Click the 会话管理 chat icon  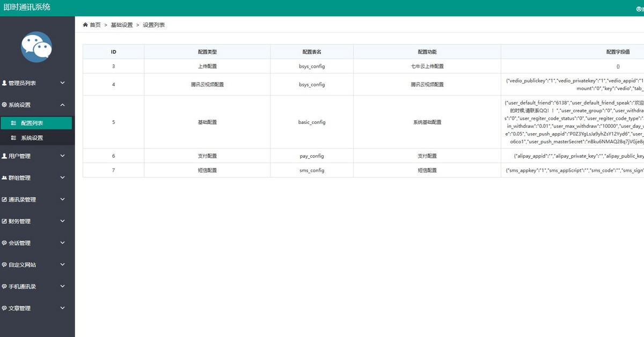coord(4,243)
